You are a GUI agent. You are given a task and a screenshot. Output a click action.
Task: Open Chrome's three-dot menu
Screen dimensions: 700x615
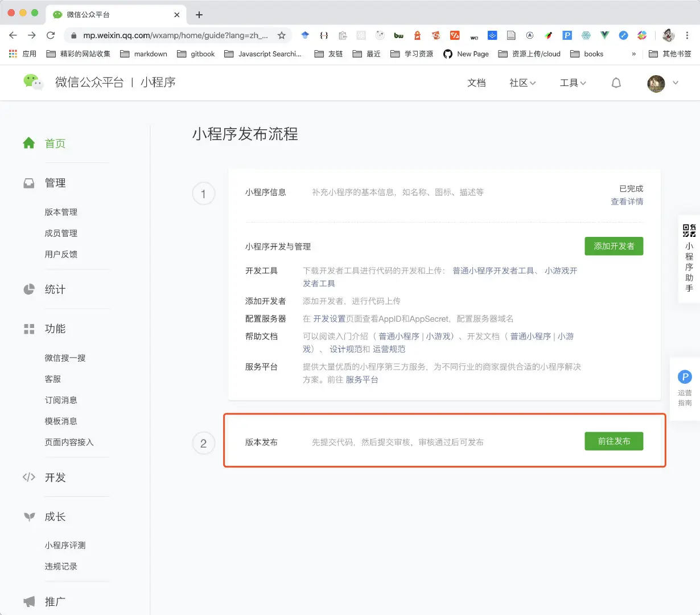click(x=687, y=35)
